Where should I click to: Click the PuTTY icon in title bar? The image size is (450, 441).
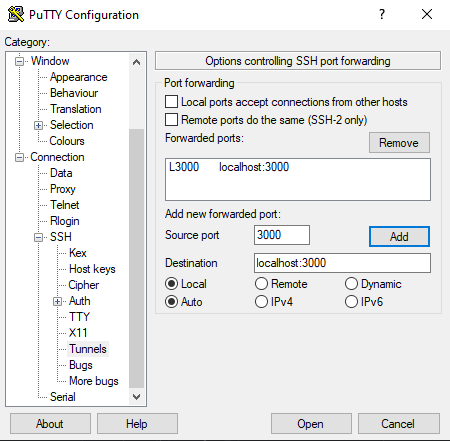click(16, 14)
